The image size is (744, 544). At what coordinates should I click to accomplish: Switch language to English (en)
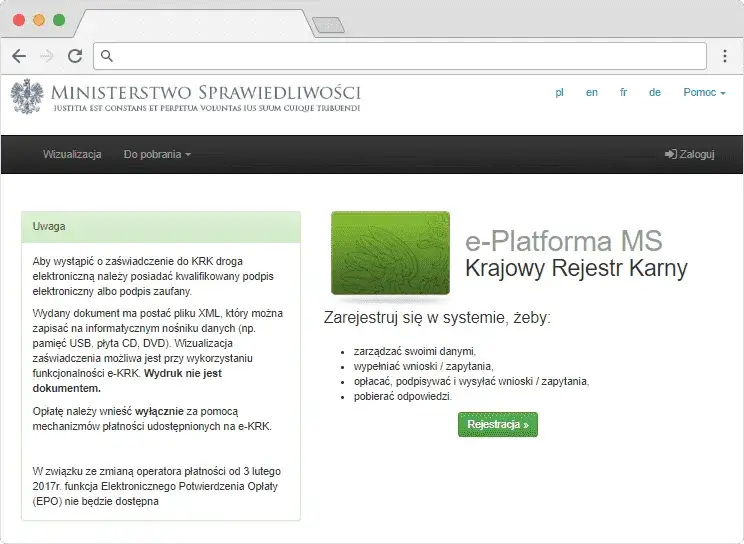[592, 92]
